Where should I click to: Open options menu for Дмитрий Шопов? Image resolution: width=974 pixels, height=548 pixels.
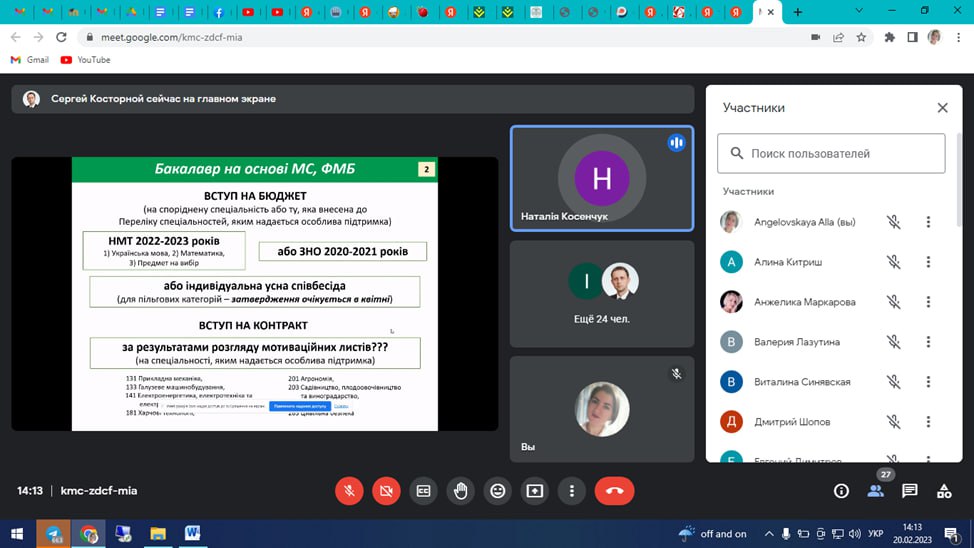pyautogui.click(x=928, y=422)
